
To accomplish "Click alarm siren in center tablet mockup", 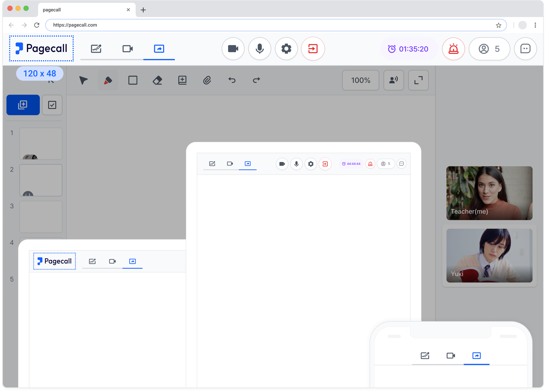I will tap(370, 164).
